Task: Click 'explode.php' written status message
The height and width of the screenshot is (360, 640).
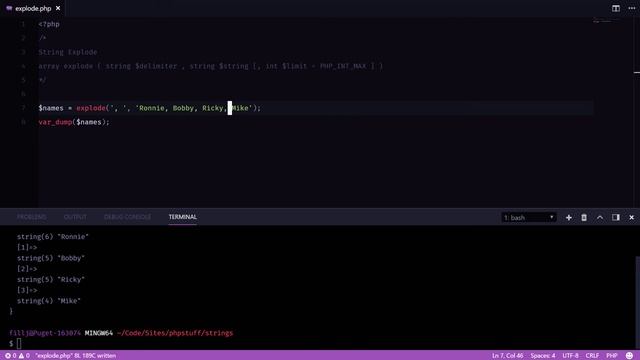Action: tap(76, 356)
